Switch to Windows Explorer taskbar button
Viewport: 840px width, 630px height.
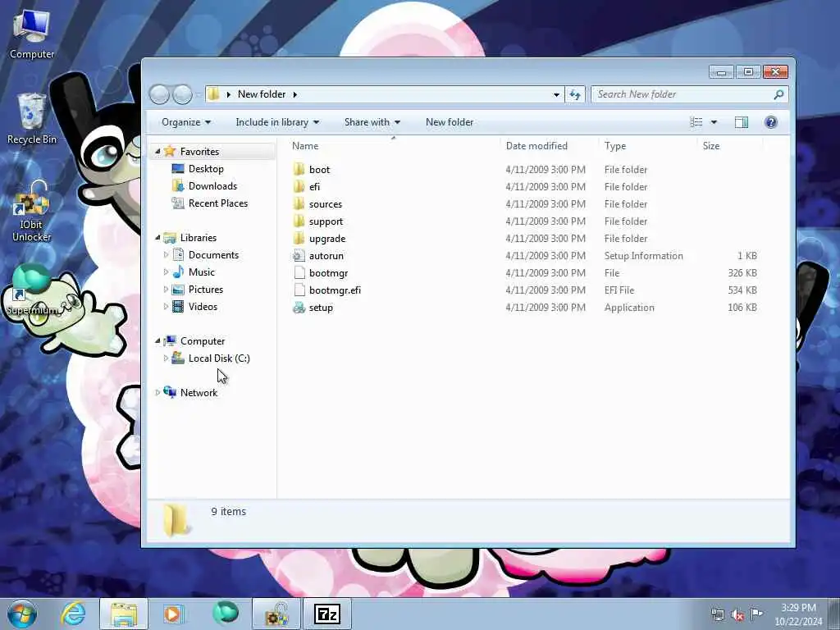pyautogui.click(x=124, y=614)
